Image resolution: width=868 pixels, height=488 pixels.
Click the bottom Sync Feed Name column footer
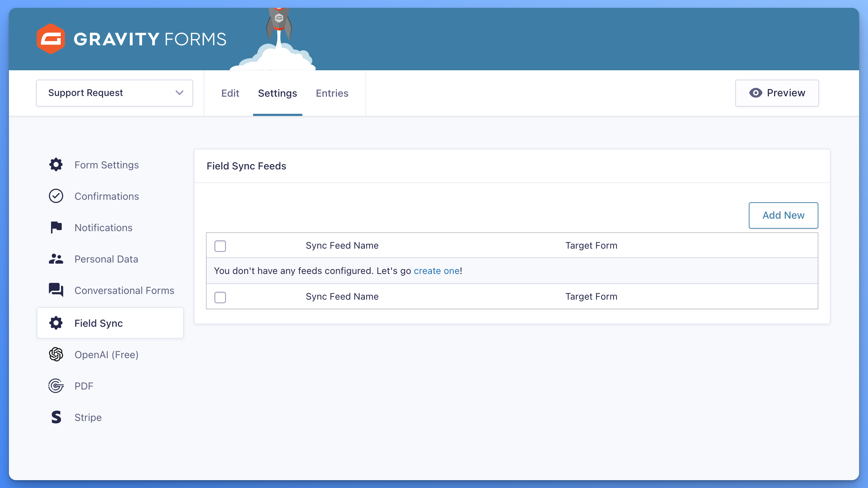click(x=342, y=296)
